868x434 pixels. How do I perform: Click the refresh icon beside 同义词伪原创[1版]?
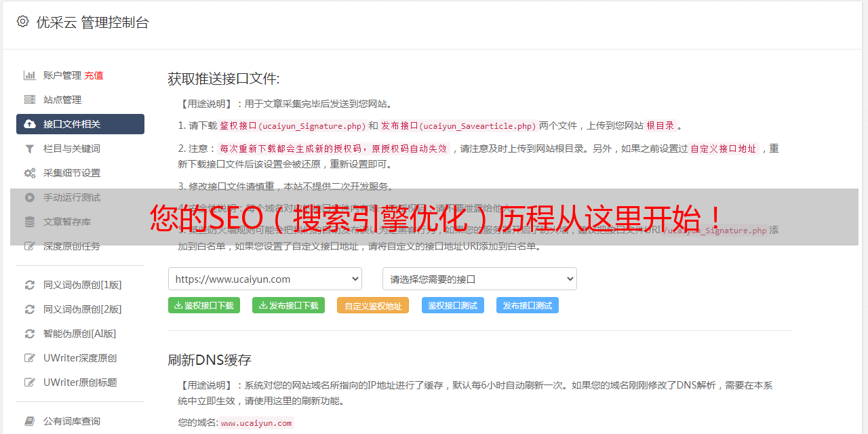coord(30,285)
